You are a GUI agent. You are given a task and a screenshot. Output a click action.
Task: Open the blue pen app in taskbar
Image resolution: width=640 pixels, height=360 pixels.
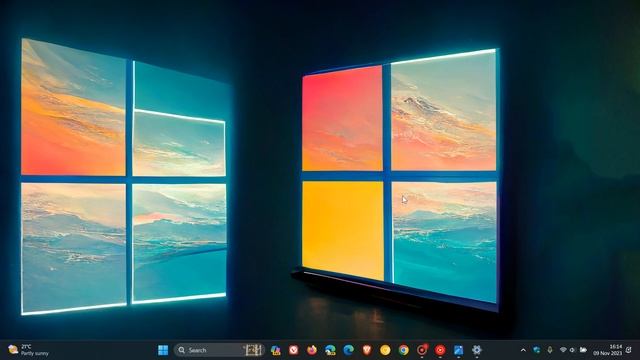coord(458,350)
